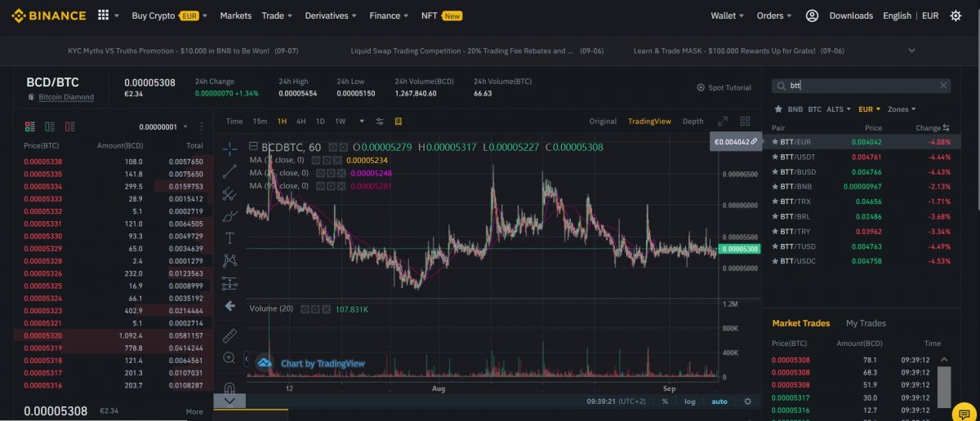
Task: Toggle auto scale on chart
Action: point(719,401)
